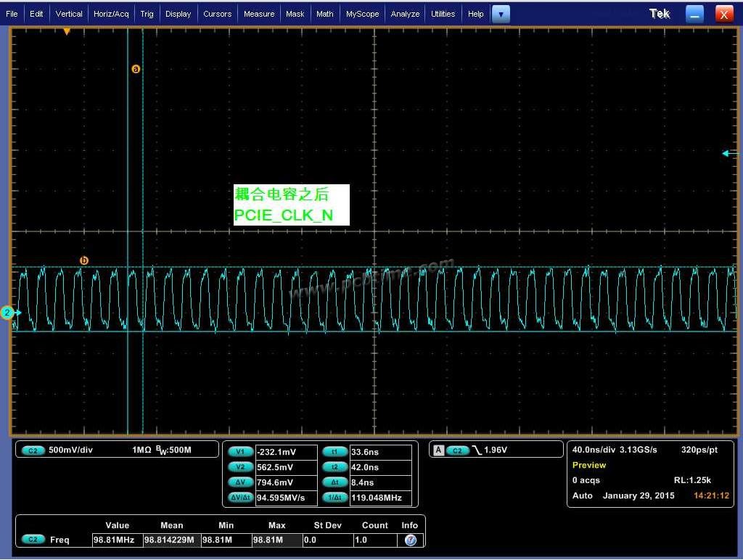Image resolution: width=743 pixels, height=560 pixels.
Task: Click the trigger level arrow on right edge
Action: pos(728,153)
